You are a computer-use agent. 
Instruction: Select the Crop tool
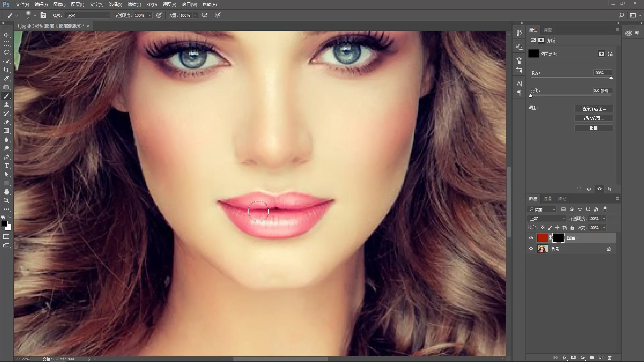(x=6, y=70)
